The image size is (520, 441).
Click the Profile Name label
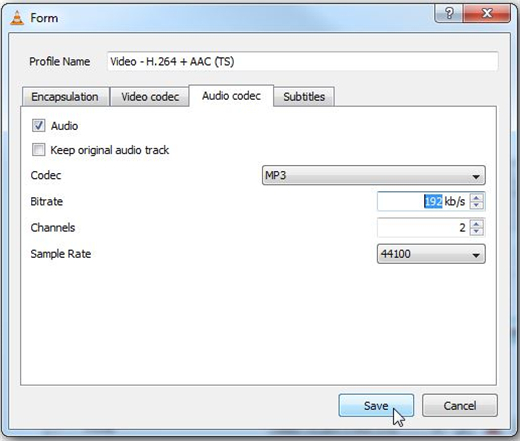click(60, 61)
